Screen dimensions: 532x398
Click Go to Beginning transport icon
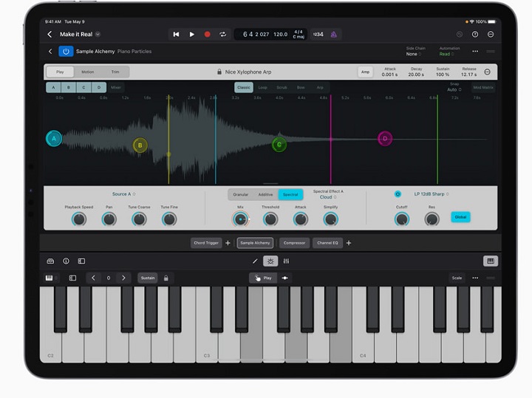[x=177, y=35]
